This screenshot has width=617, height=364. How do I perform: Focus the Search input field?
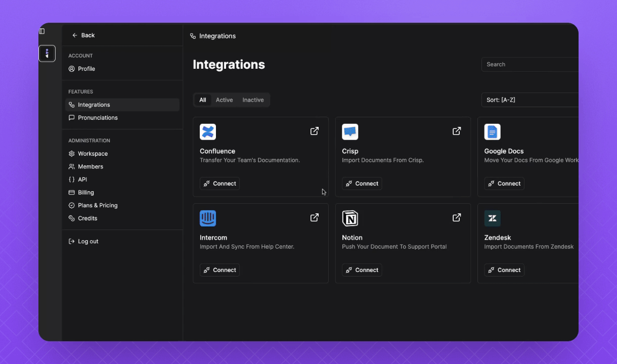click(x=530, y=64)
